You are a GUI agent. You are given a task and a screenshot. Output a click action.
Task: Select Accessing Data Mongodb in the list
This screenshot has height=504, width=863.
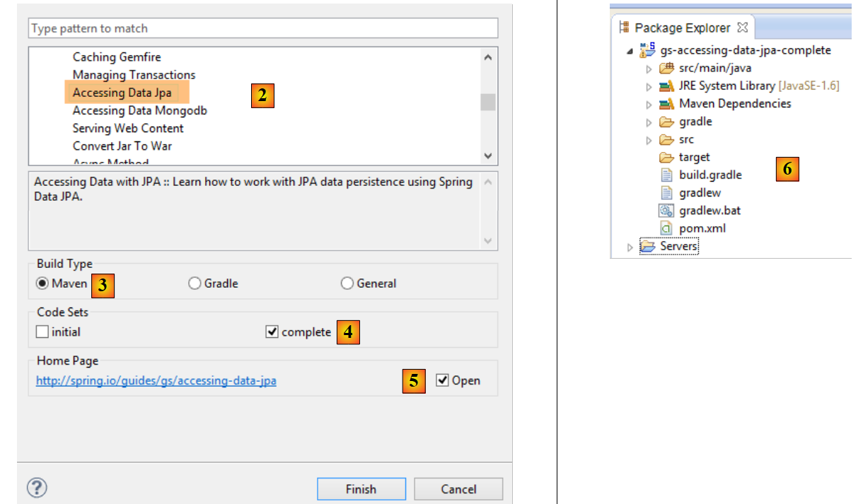[139, 110]
